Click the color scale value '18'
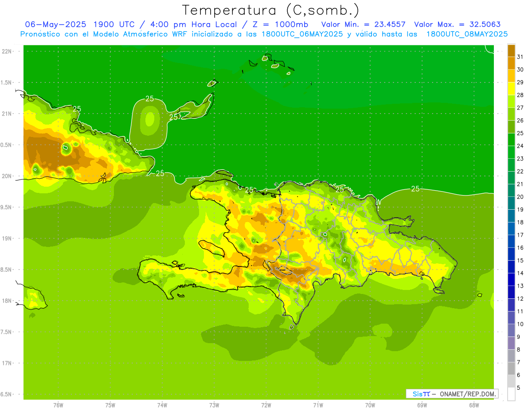 (x=520, y=222)
